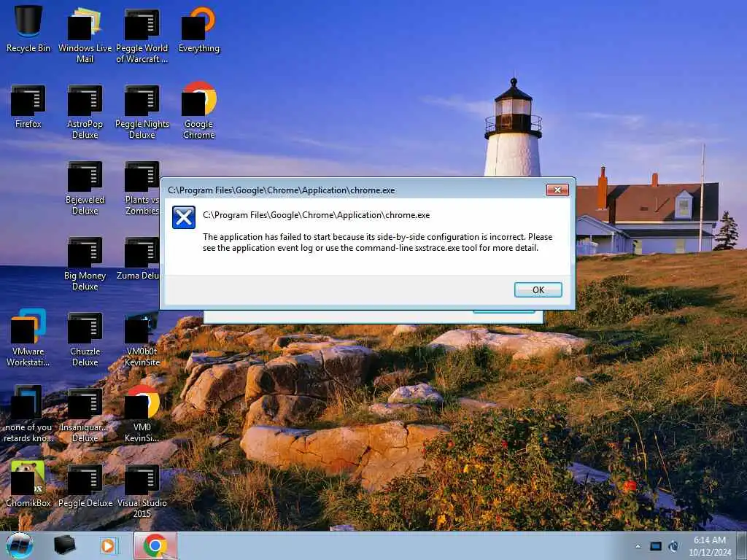The image size is (747, 560).
Task: Open Windows Media Player from taskbar
Action: pyautogui.click(x=108, y=545)
